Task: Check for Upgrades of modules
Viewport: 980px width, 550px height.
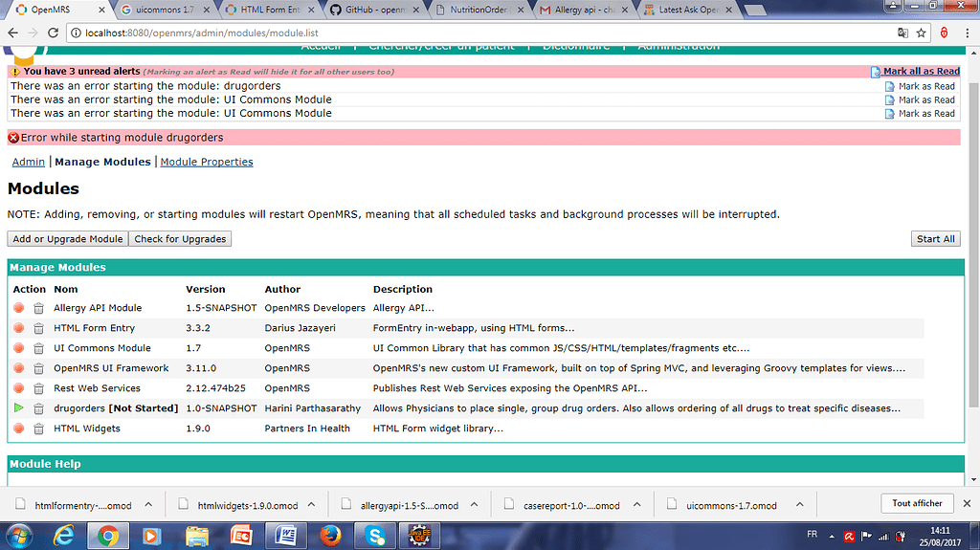Action: point(181,239)
